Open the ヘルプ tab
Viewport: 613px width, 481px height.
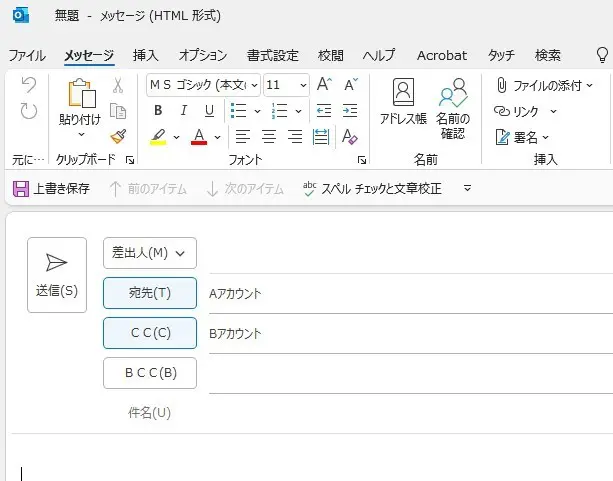coord(379,56)
